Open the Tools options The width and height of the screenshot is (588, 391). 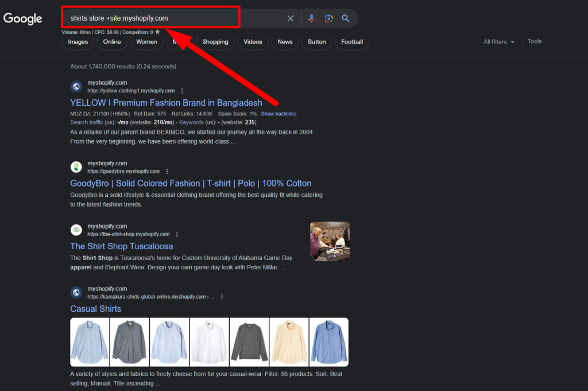click(x=535, y=41)
